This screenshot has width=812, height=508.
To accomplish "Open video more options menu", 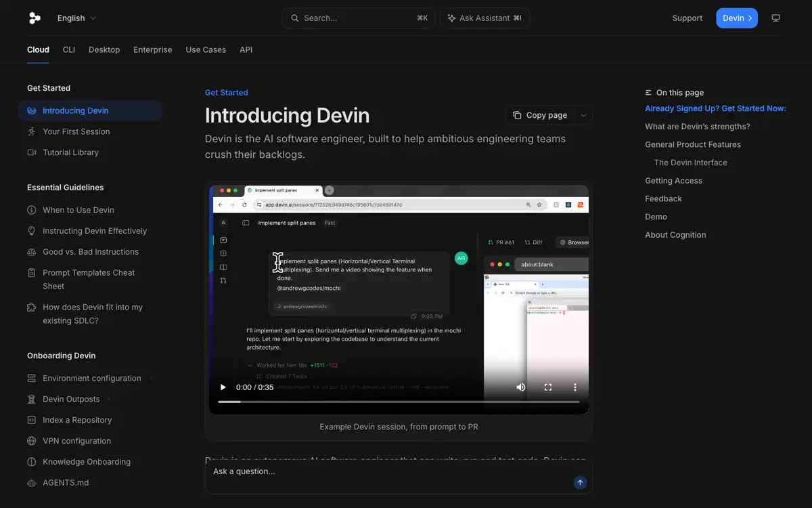I will (x=575, y=387).
